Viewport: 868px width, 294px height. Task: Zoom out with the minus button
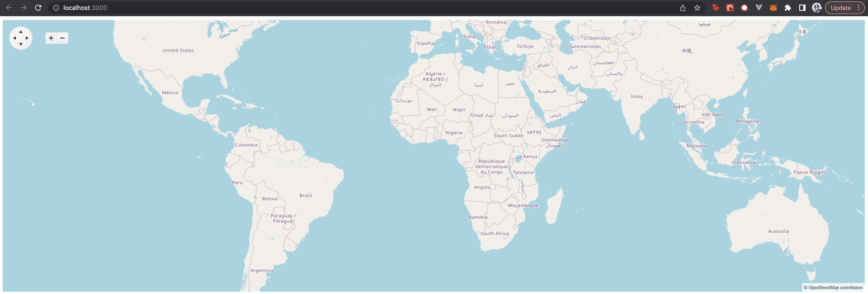point(62,38)
